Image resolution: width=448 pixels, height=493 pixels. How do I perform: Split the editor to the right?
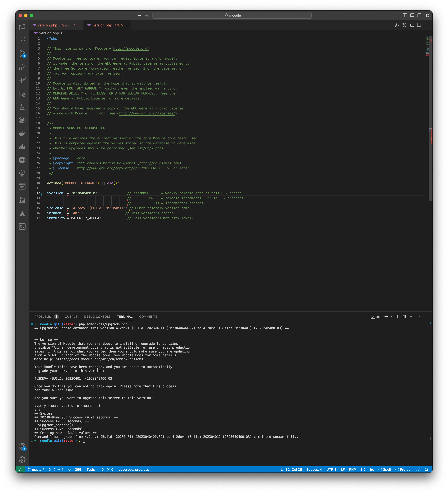coord(419,25)
